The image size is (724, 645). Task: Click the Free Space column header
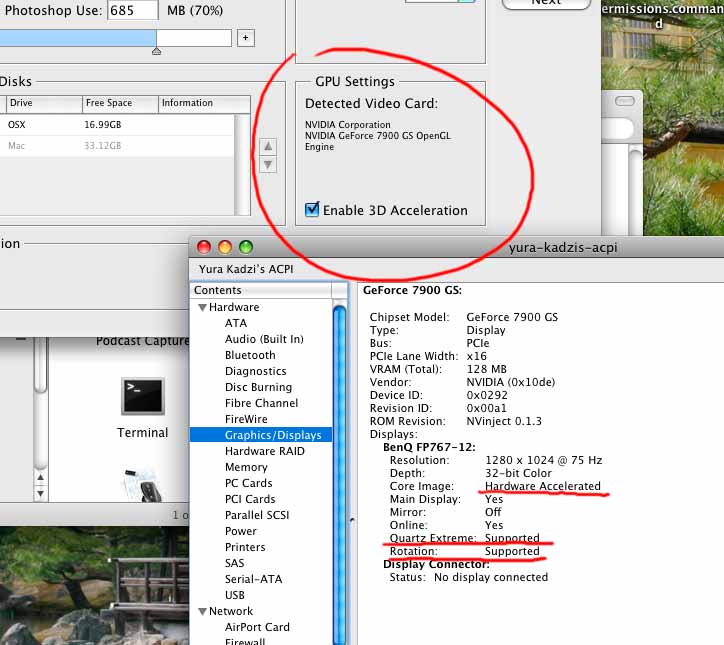click(120, 103)
